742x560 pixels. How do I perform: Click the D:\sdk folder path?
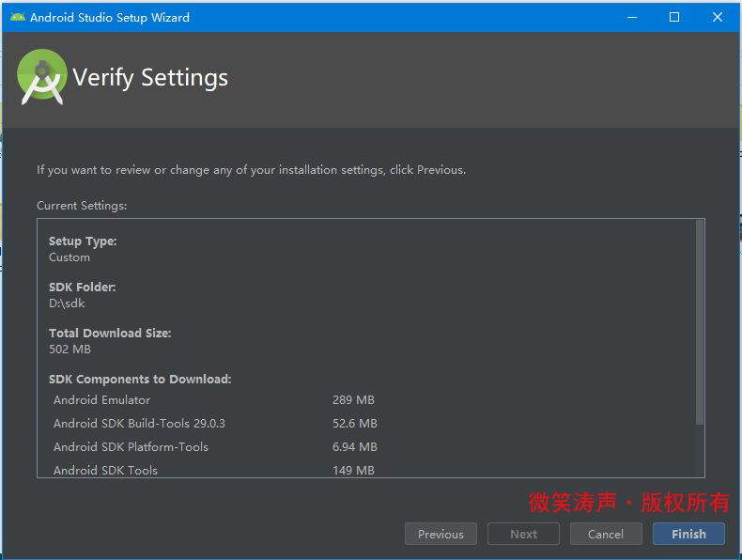[x=67, y=303]
